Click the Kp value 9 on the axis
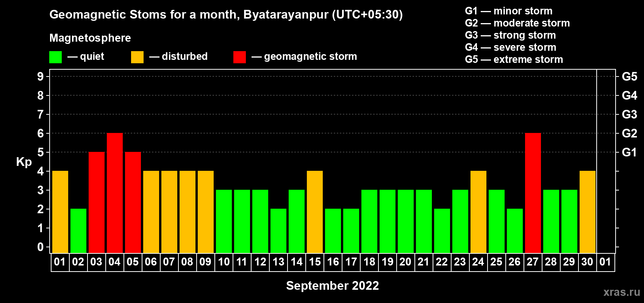This screenshot has width=644, height=303. click(x=41, y=77)
